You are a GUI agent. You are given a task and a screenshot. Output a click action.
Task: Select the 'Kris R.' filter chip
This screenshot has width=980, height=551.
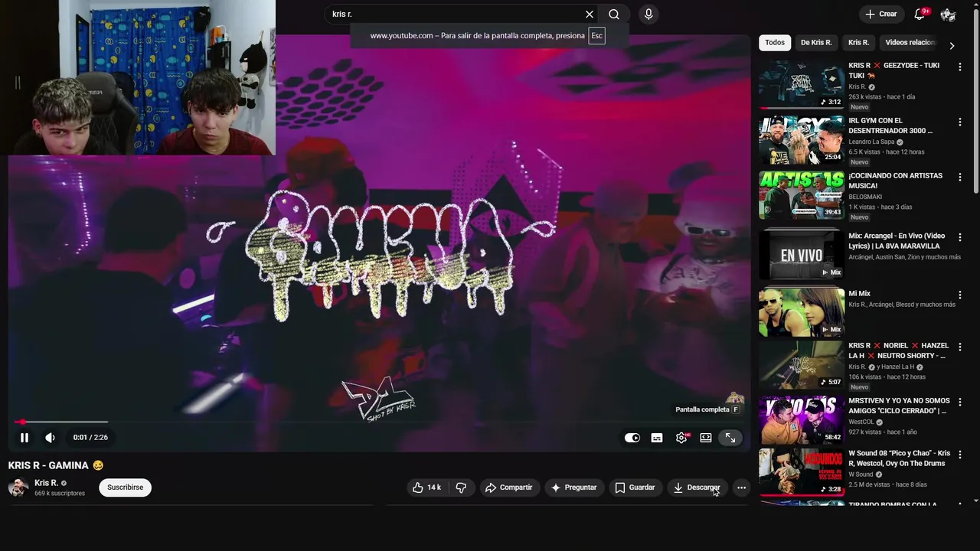coord(858,43)
